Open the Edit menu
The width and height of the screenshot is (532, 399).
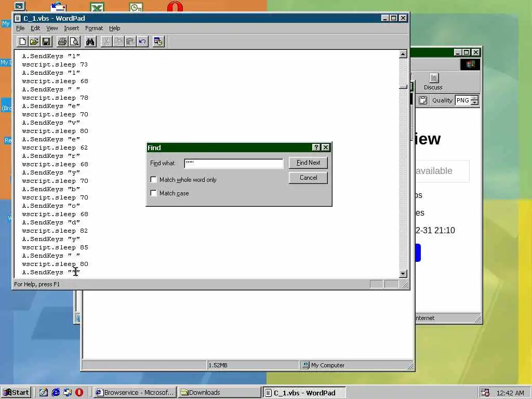(x=35, y=28)
